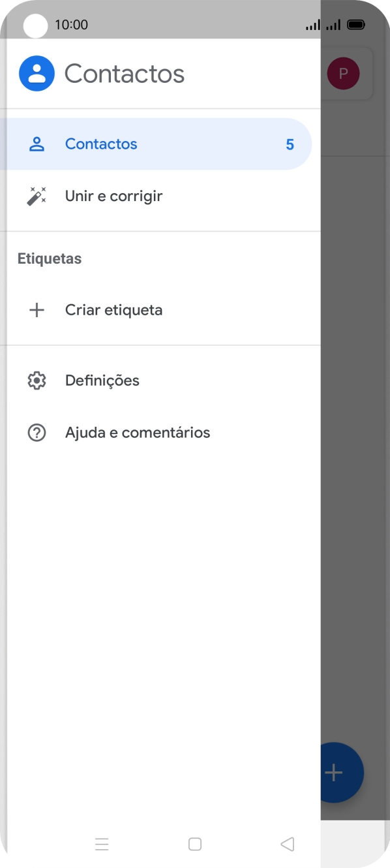This screenshot has height=868, width=390.
Task: Choose Criar etiqueta from the drawer
Action: 113,310
